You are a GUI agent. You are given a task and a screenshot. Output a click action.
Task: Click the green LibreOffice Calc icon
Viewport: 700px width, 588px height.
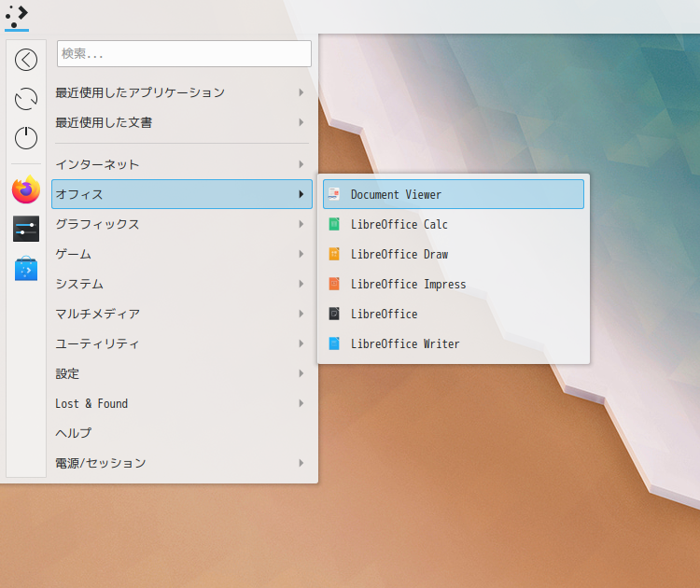(x=334, y=224)
